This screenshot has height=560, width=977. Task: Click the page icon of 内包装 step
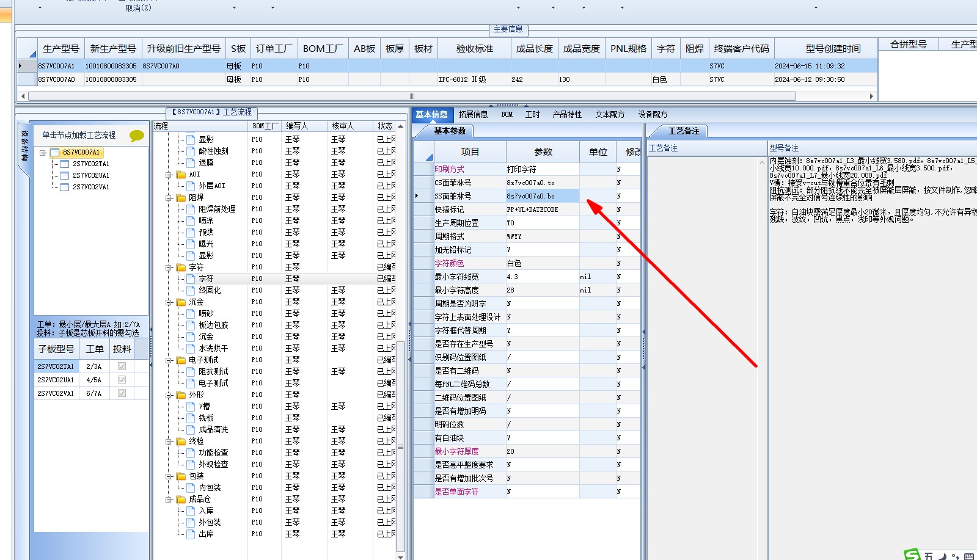[x=191, y=488]
